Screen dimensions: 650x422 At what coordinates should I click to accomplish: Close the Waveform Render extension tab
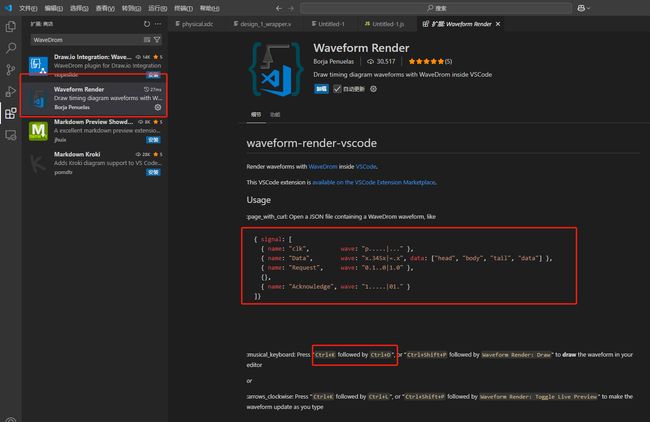click(x=498, y=24)
